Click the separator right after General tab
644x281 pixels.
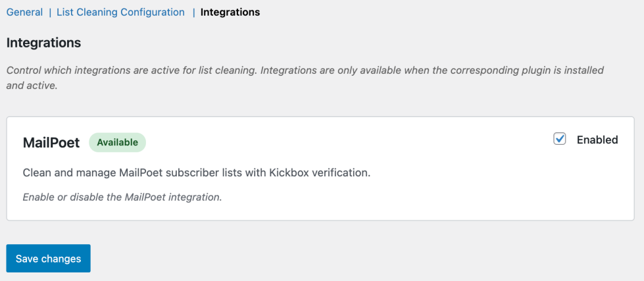coord(50,12)
